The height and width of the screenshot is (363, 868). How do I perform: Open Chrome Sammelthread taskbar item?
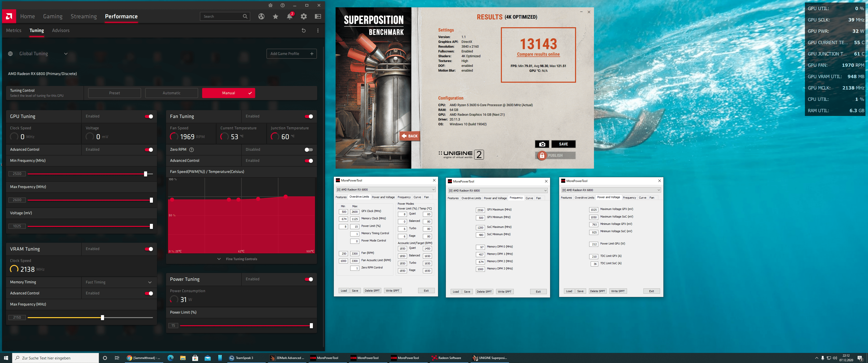pos(144,358)
